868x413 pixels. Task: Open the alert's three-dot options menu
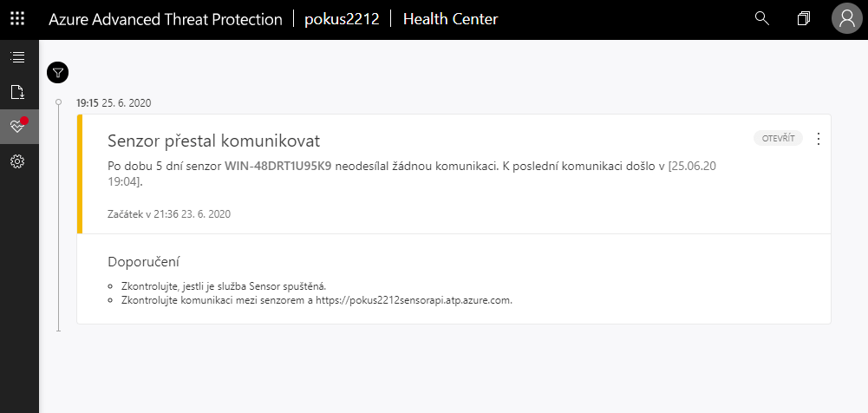click(819, 139)
